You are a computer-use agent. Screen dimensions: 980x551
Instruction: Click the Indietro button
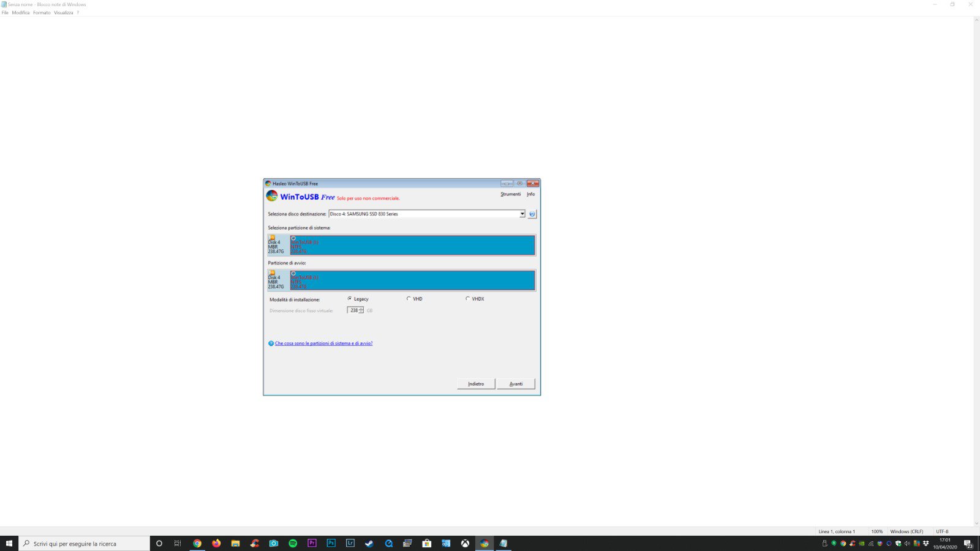476,384
